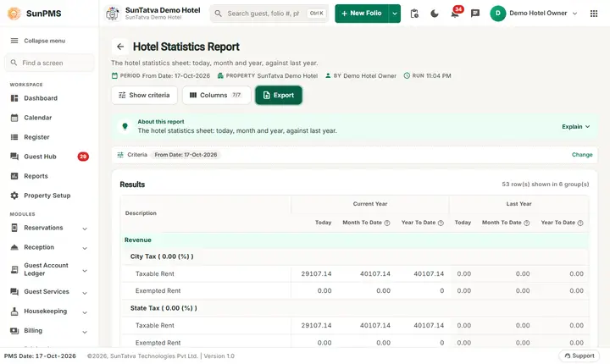Click help icon next to Last Year Month To Date
610x364 pixels.
(527, 223)
